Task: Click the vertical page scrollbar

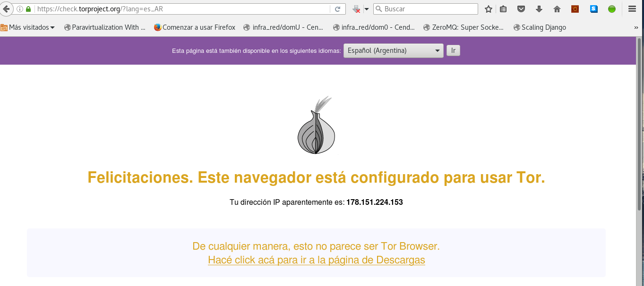Action: tap(639, 142)
